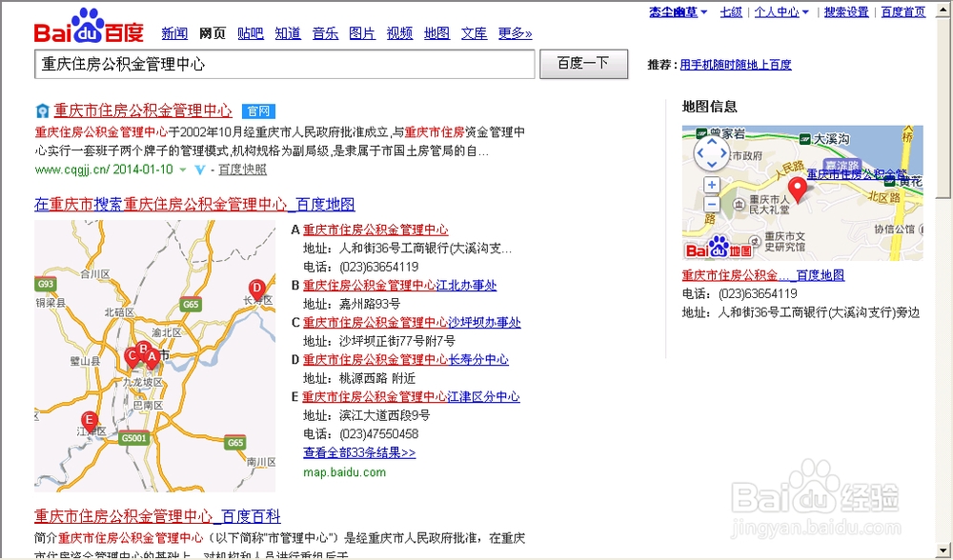This screenshot has height=560, width=953.
Task: Click the 百度一下 search button
Action: pos(583,64)
